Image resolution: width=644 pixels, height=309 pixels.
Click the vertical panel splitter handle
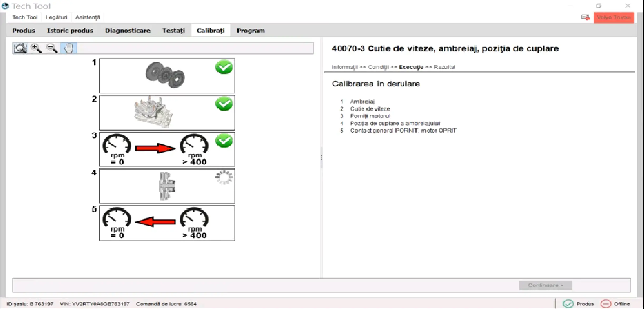pos(321,157)
